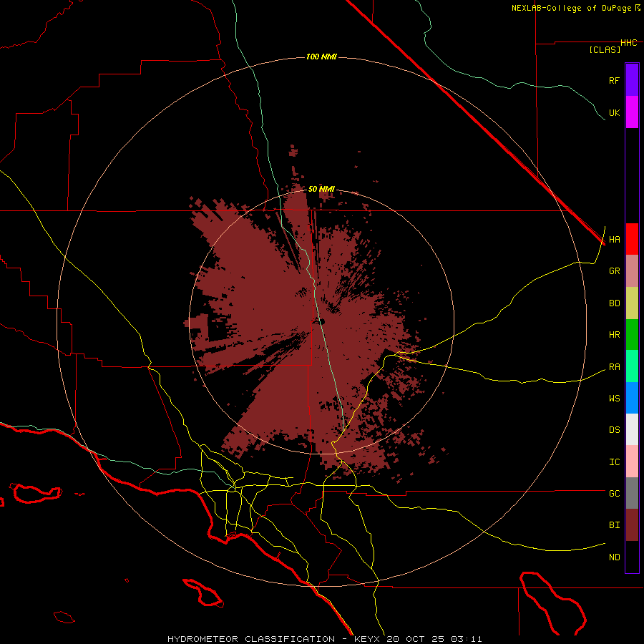Click the IC light pink legend swatch
644x644 pixels.
pos(632,462)
